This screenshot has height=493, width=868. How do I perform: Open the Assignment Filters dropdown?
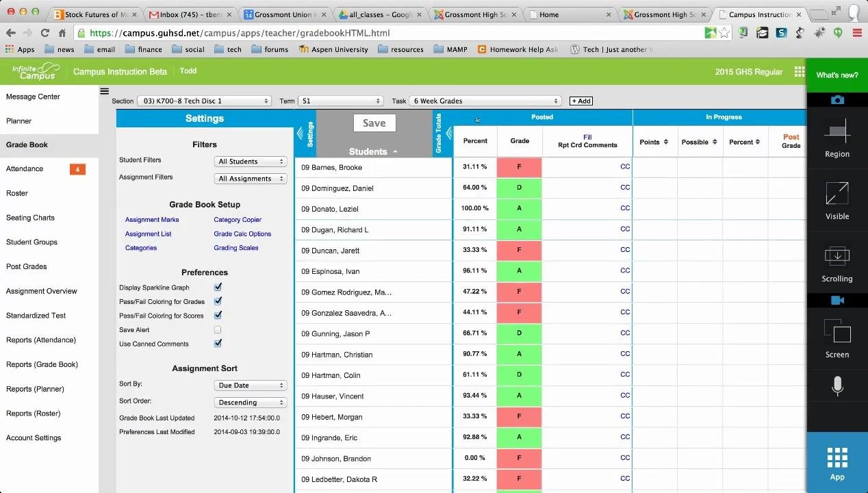pyautogui.click(x=251, y=179)
